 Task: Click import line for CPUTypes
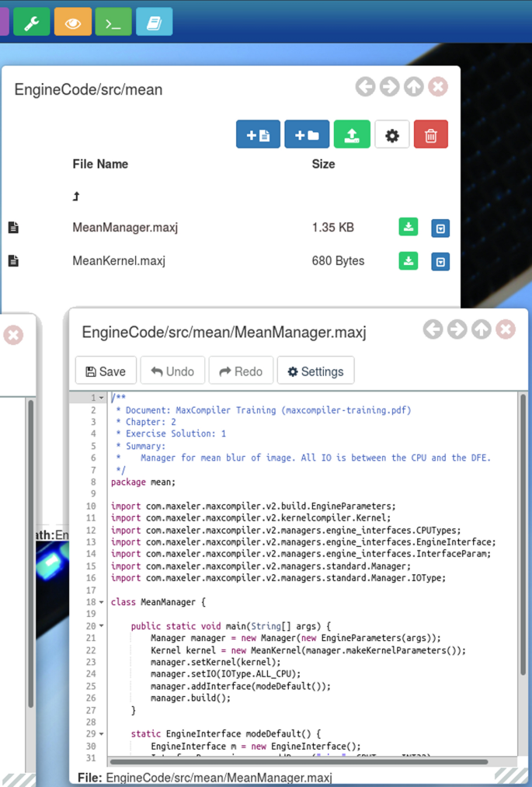286,531
